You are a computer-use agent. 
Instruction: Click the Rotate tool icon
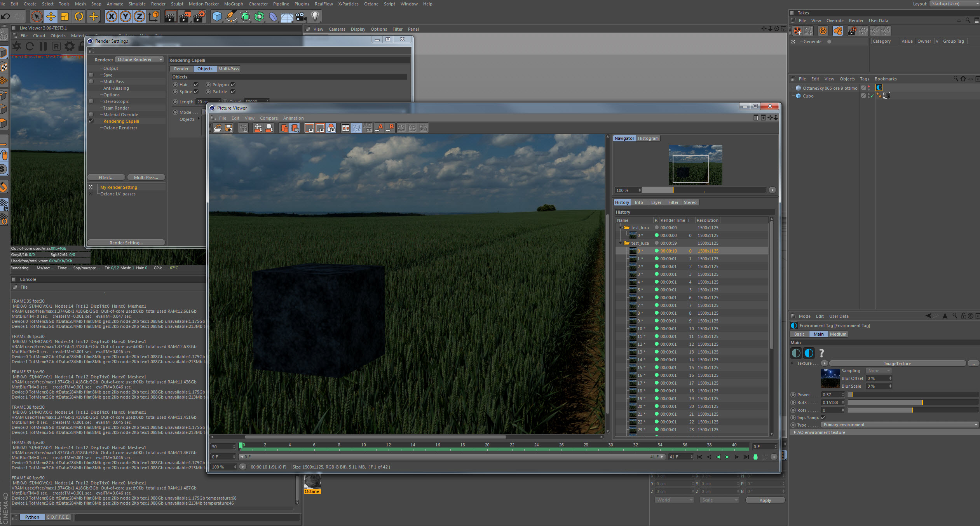click(79, 16)
